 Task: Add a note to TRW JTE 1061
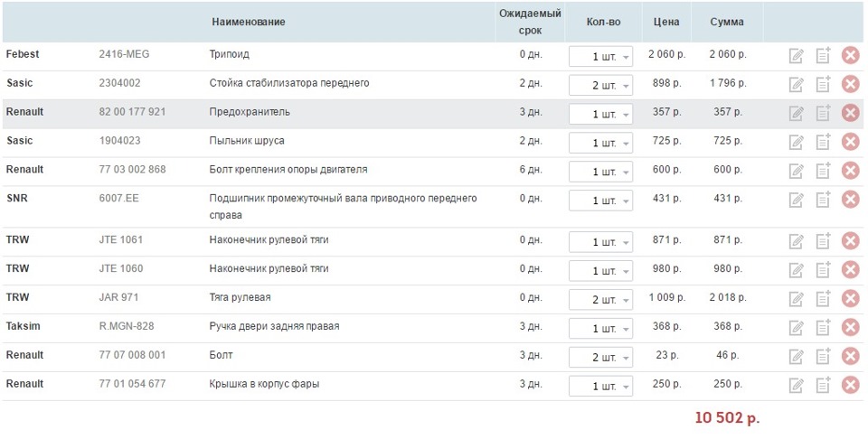coord(823,241)
